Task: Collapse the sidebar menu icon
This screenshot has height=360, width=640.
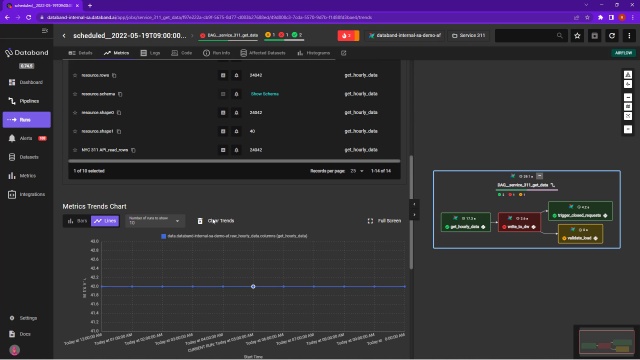Action: coord(45,31)
